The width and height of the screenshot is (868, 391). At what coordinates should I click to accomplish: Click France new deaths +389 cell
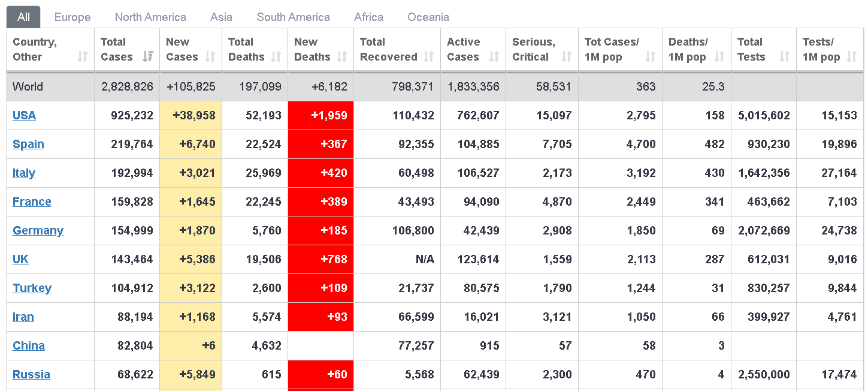[320, 201]
